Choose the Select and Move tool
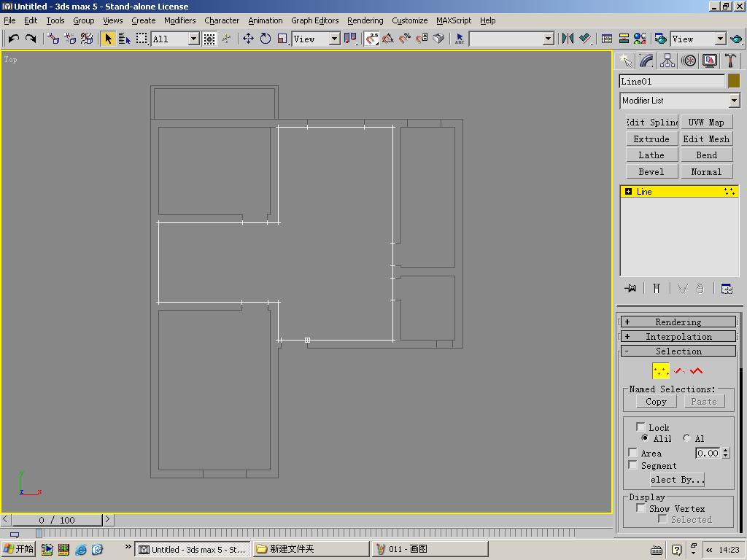 pos(248,39)
